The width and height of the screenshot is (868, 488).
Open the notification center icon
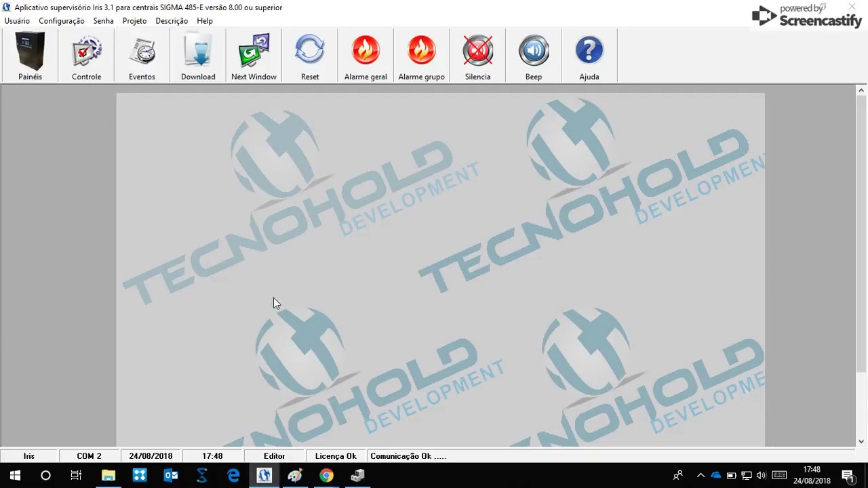848,476
